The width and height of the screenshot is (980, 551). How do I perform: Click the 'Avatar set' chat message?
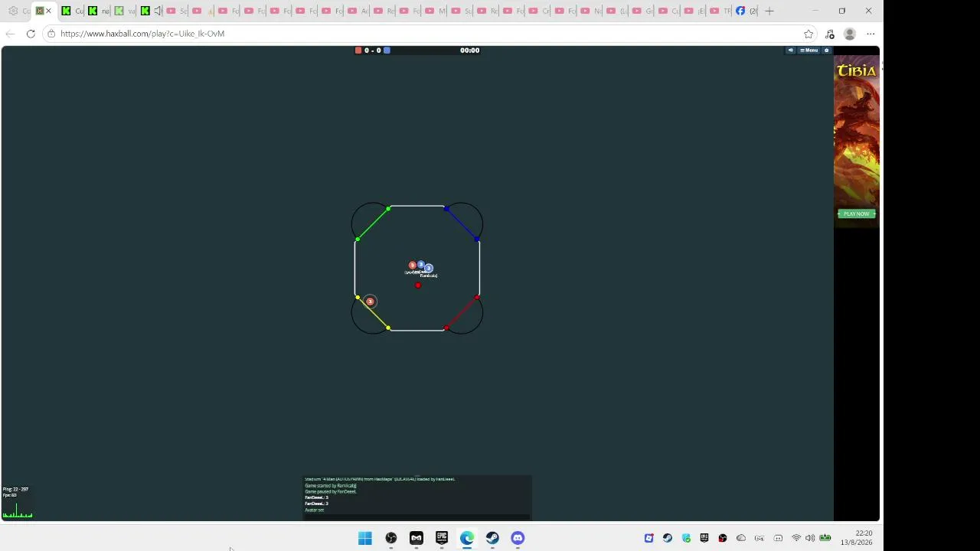pyautogui.click(x=315, y=510)
